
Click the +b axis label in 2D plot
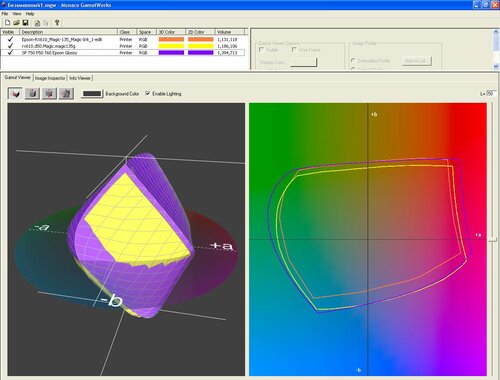coord(374,114)
